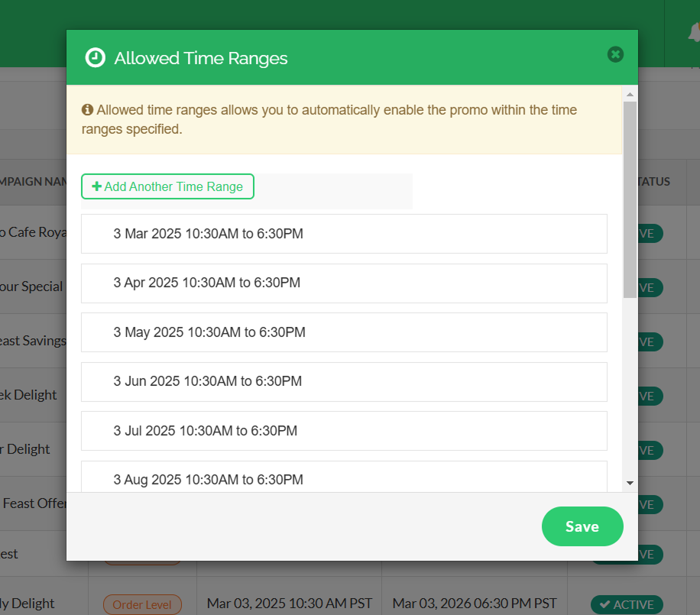Click the Mar 03, 2026 06:30 PM end date
700x615 pixels.
475,604
